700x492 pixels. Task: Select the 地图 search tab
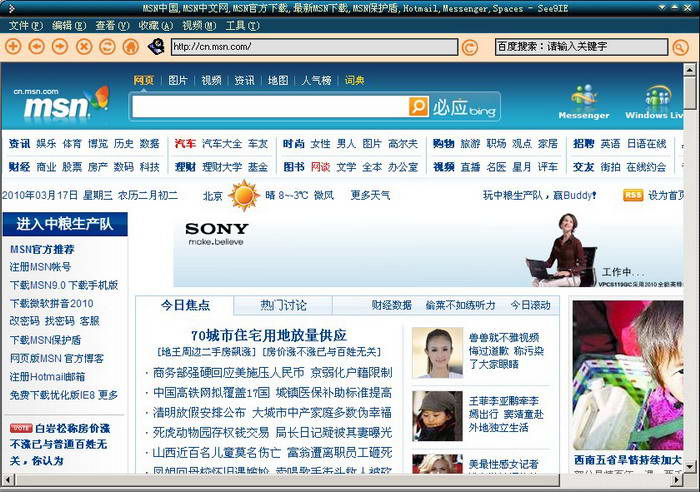[x=278, y=80]
